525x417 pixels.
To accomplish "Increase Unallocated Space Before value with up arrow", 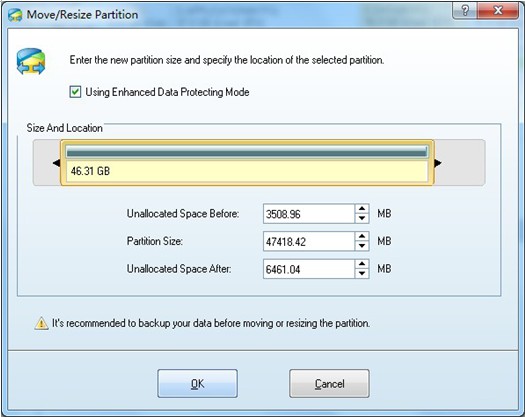I will [x=362, y=209].
